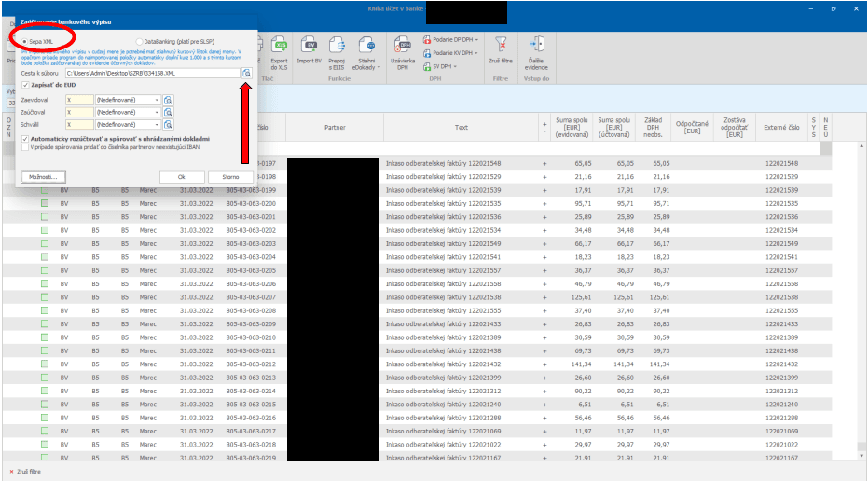
Task: Open Uzávierka DPH function
Action: pyautogui.click(x=403, y=53)
